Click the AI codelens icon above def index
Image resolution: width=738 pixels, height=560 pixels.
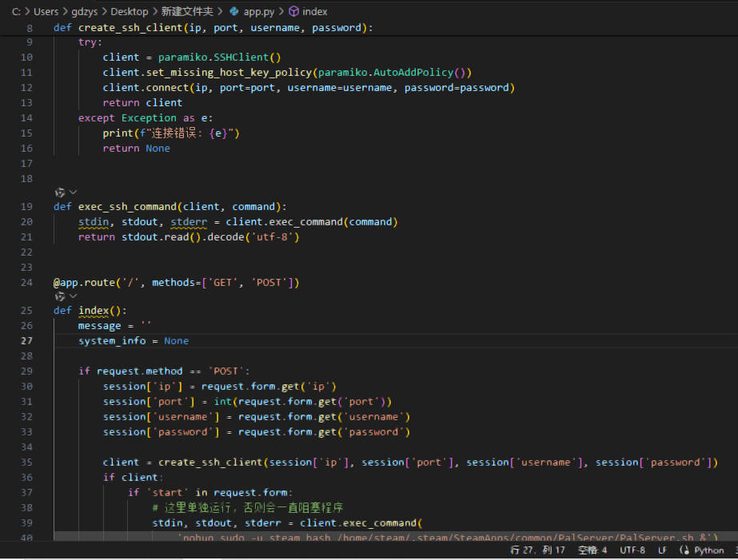(59, 296)
